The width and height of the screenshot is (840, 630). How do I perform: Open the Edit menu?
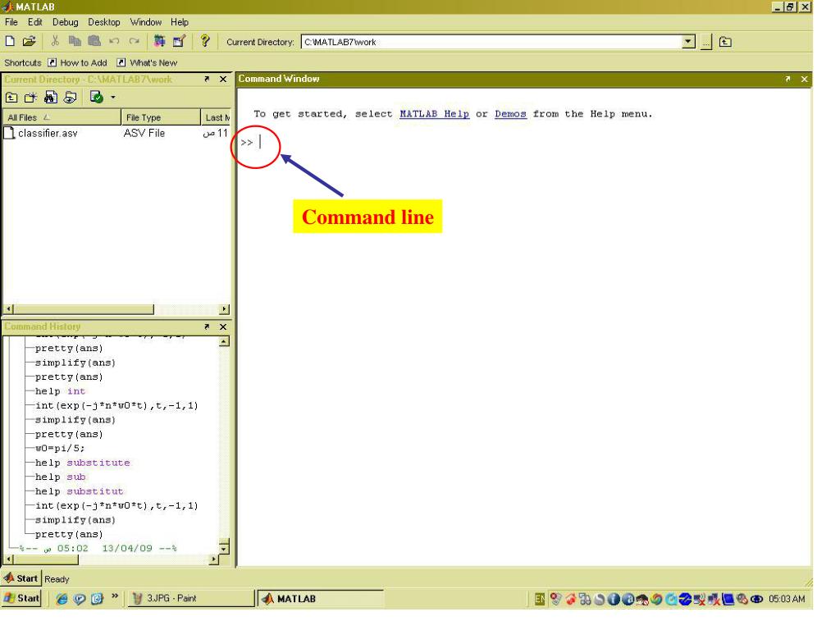[x=34, y=22]
